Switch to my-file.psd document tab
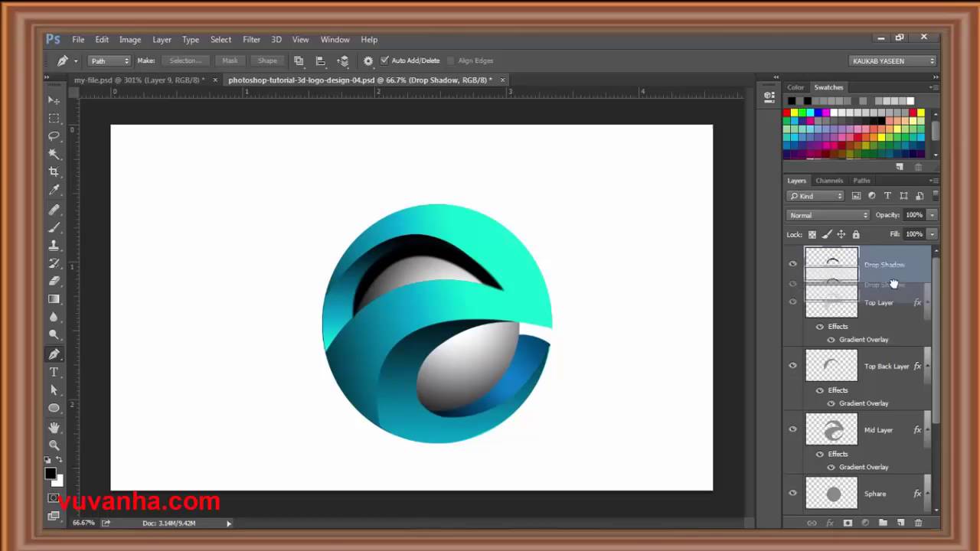The image size is (980, 551). [x=139, y=80]
